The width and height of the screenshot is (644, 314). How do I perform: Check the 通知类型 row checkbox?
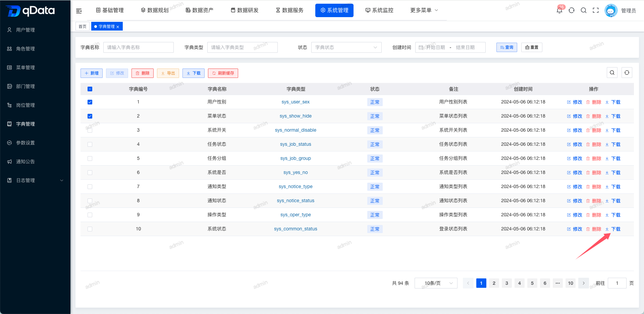tap(90, 187)
